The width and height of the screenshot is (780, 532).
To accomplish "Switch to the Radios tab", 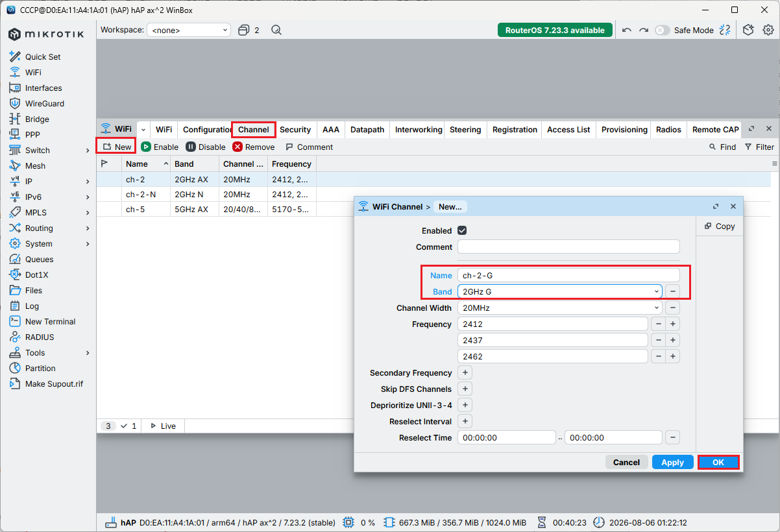I will pos(668,130).
